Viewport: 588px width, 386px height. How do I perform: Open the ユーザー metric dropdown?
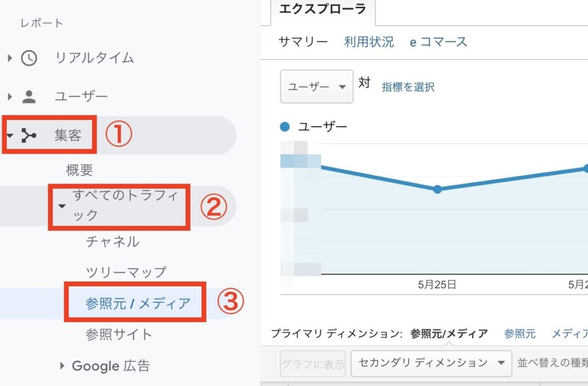pos(316,87)
